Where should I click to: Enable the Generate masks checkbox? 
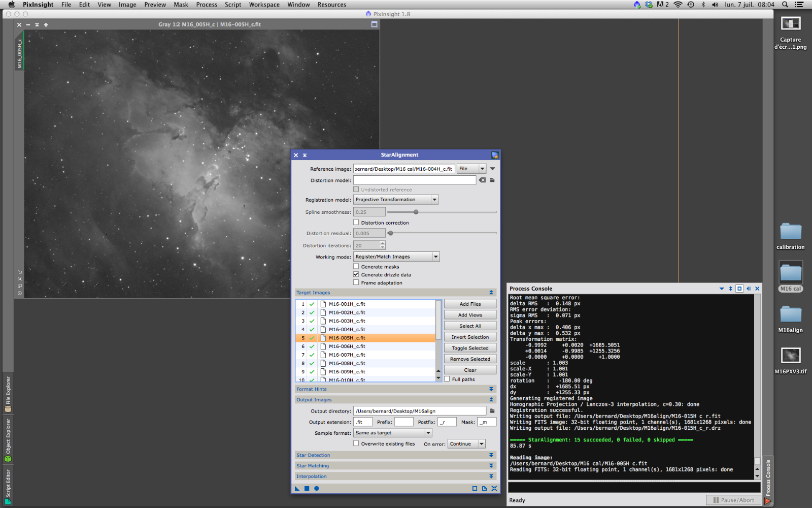pyautogui.click(x=356, y=266)
